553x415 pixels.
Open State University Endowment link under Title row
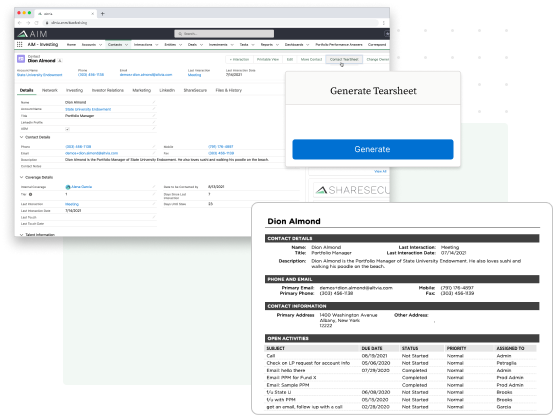pos(88,109)
